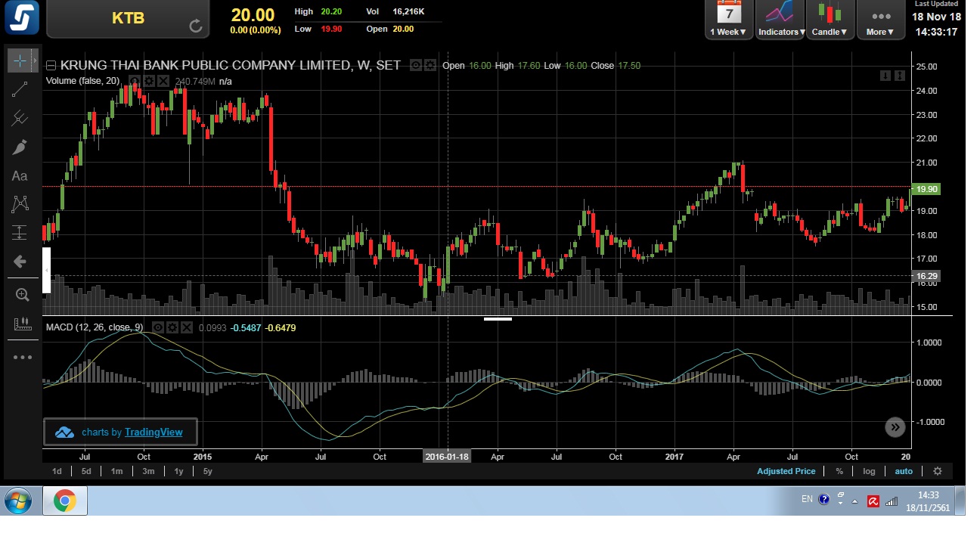Expand the cursor tool options arrow
Image resolution: width=980 pixels, height=558 pixels.
[35, 60]
